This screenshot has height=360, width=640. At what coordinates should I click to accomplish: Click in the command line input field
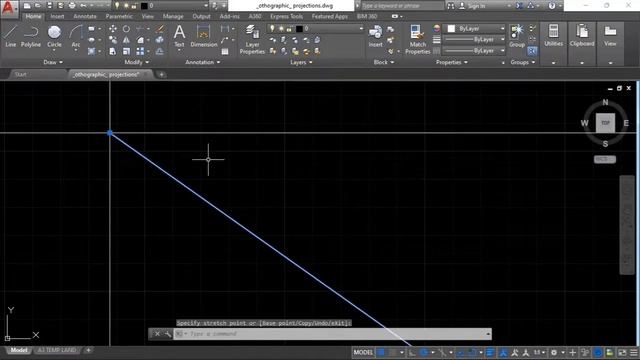[332, 334]
